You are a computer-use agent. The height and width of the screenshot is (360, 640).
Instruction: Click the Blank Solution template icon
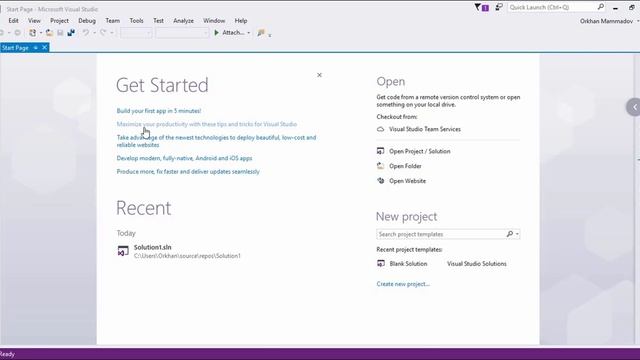coord(380,263)
